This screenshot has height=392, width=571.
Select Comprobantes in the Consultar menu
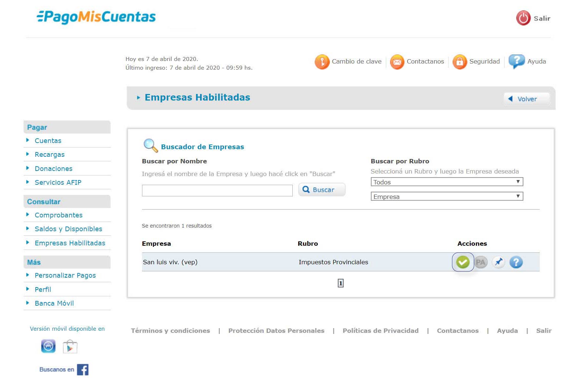pos(58,215)
